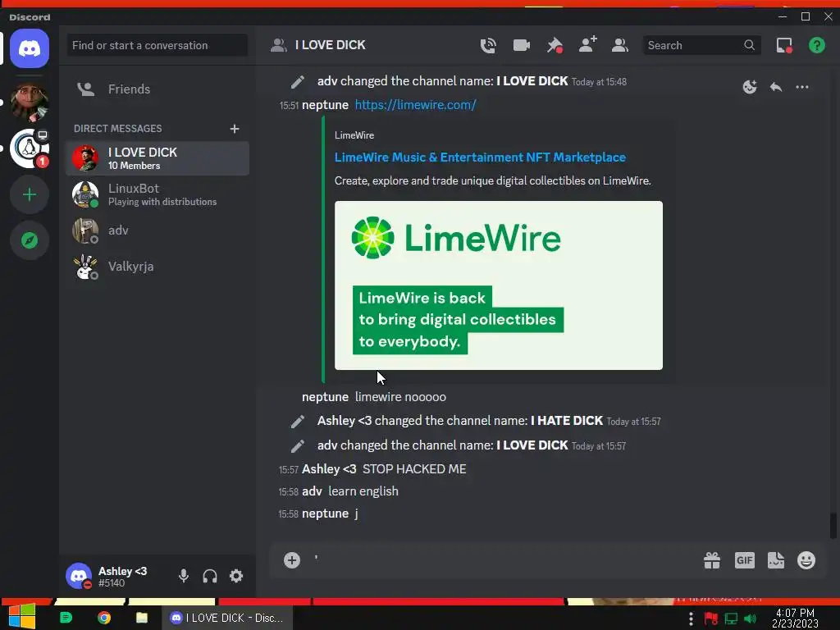Open pinned messages in the header

(555, 46)
